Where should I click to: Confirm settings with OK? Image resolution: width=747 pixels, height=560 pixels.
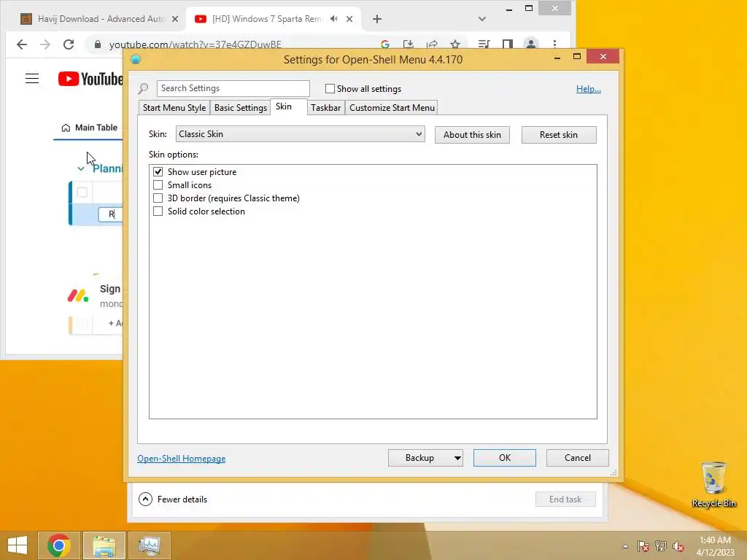pos(505,458)
